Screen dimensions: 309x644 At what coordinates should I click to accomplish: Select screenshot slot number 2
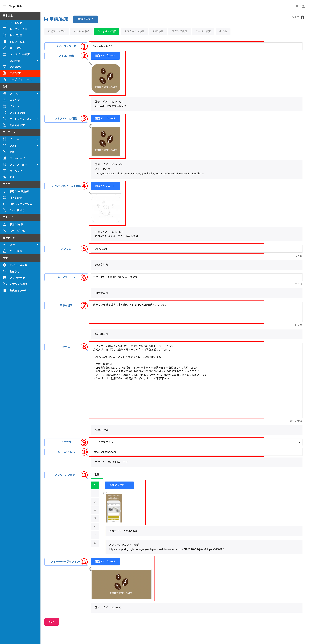95,494
